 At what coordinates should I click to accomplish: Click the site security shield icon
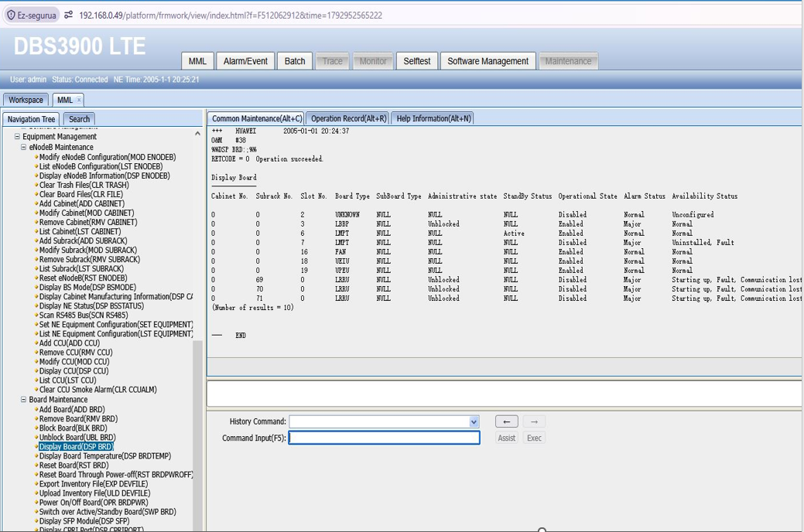pos(11,15)
